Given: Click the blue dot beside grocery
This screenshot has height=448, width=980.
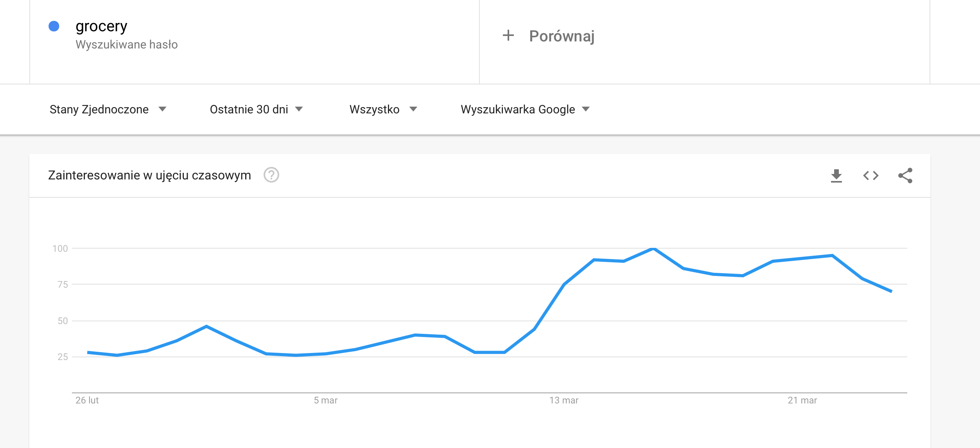Looking at the screenshot, I should [54, 26].
